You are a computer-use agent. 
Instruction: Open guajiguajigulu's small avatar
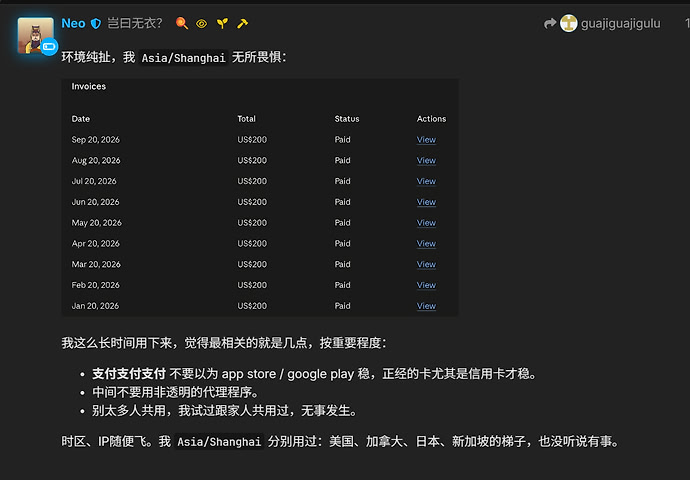tap(568, 23)
